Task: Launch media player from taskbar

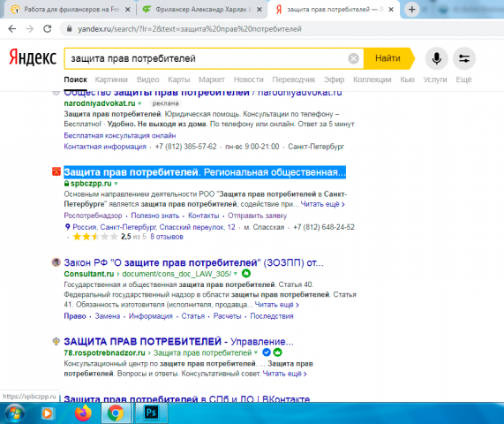Action: 48,413
